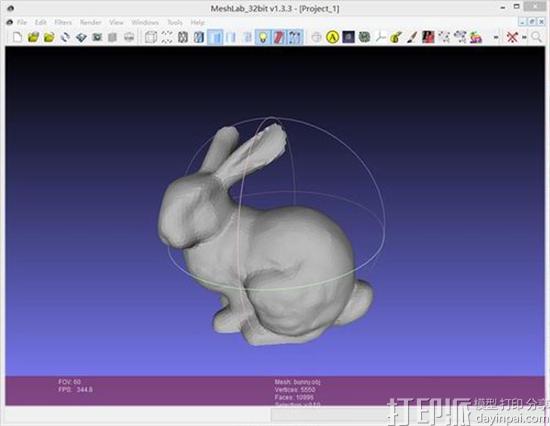Click the Raster view icon
This screenshot has height=426, width=550.
129,37
